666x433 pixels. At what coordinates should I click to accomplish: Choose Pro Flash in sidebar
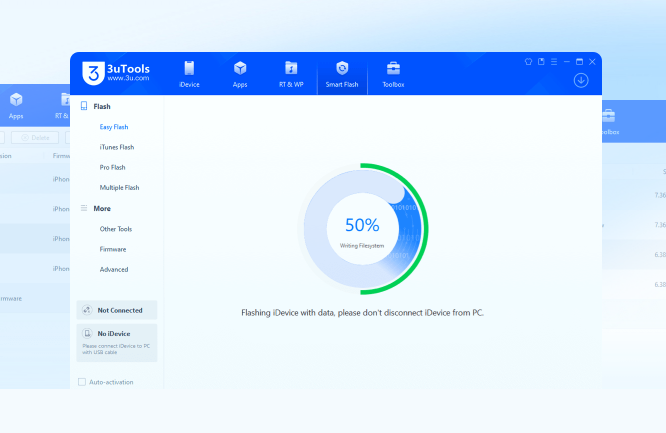pos(113,167)
